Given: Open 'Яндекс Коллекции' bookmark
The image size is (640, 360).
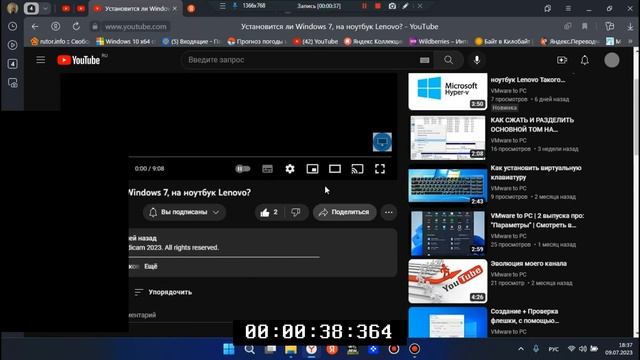Looking at the screenshot, I should (x=373, y=42).
